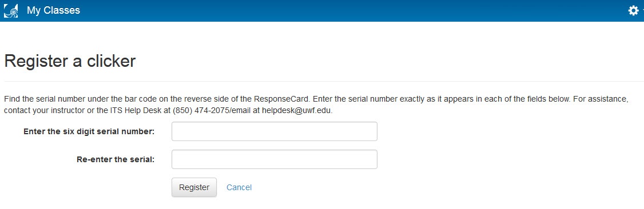Click the Cancel link

pyautogui.click(x=239, y=187)
